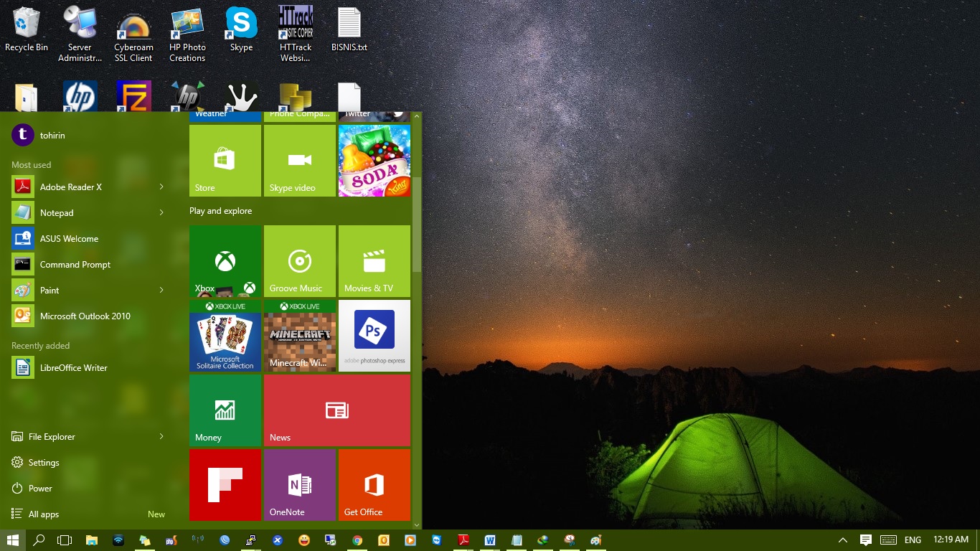
Task: Click the Windows Start button
Action: click(x=12, y=540)
